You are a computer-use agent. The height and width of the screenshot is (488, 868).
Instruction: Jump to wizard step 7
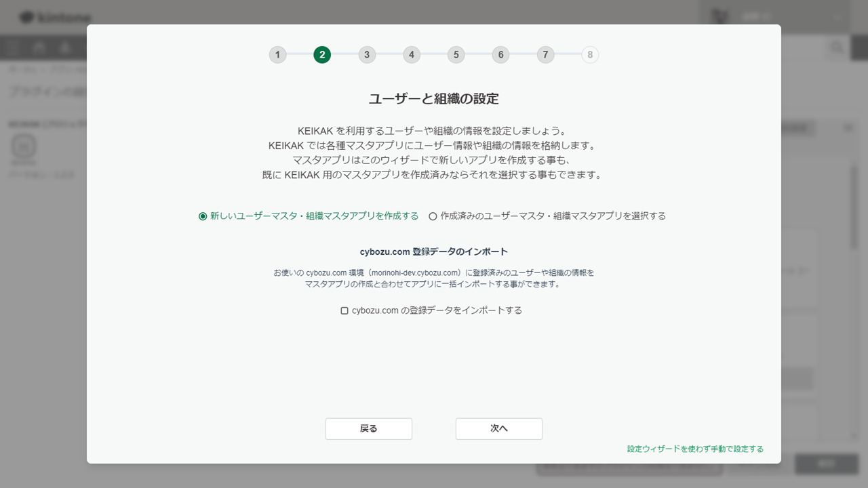click(546, 55)
